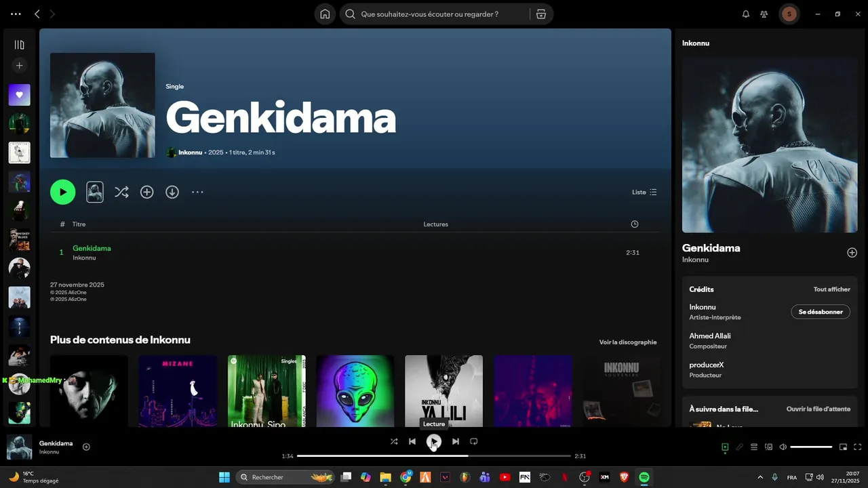Click the duration clock column header

coord(634,224)
